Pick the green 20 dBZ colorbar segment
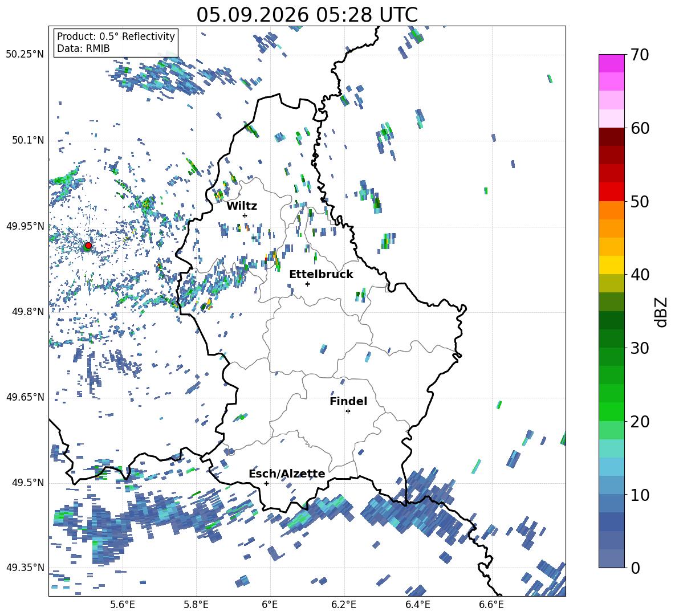675x616 pixels. pos(611,411)
